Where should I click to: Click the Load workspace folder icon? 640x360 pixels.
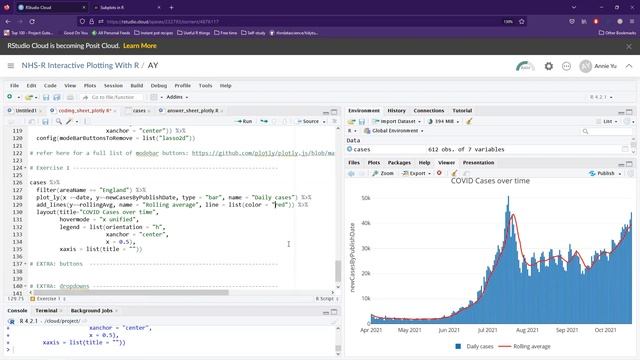coord(351,121)
